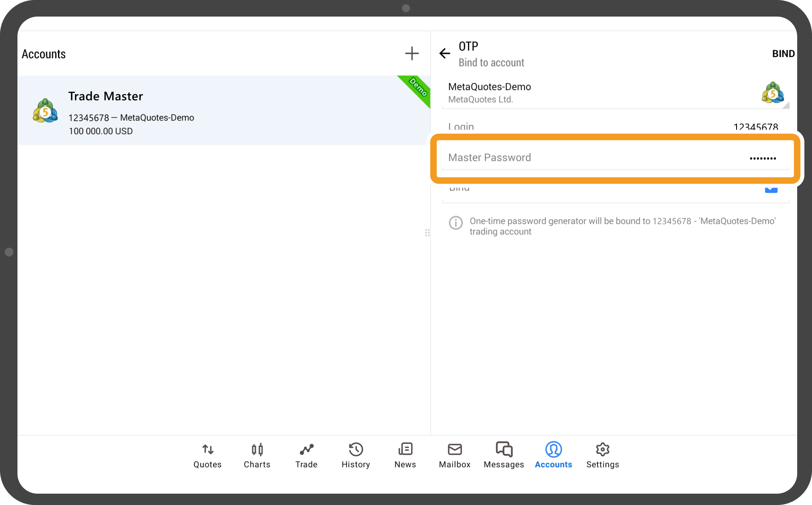The width and height of the screenshot is (812, 505).
Task: Click the MetaTrader logo in Trade Master row
Action: pos(45,111)
